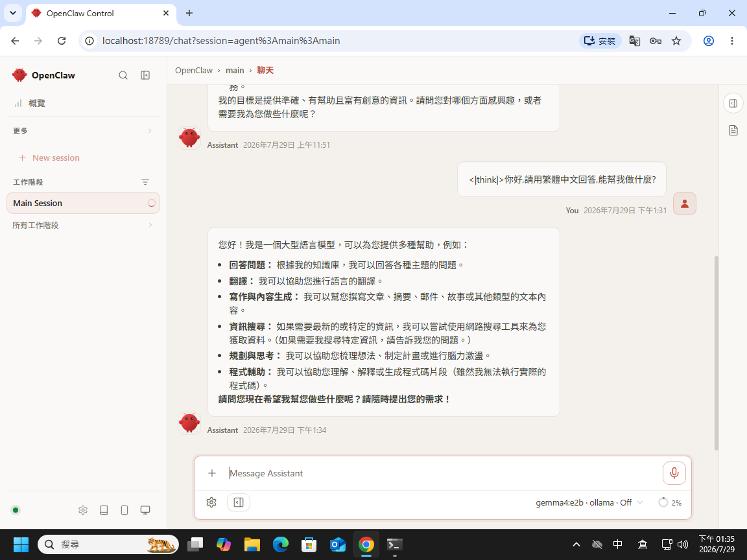Image resolution: width=747 pixels, height=560 pixels.
Task: Click the desktop monitor icon in sidebar footer
Action: coord(145,510)
